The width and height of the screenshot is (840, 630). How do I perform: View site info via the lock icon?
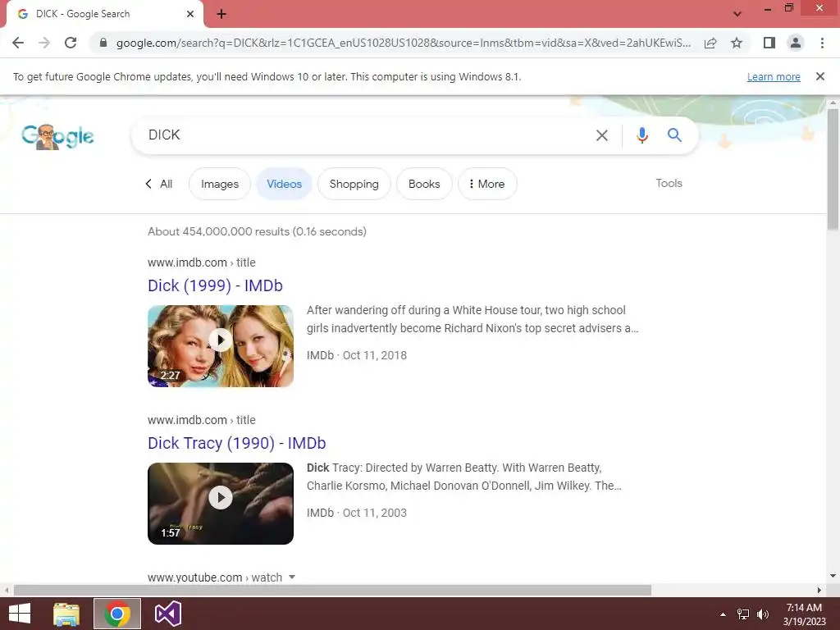pyautogui.click(x=103, y=43)
